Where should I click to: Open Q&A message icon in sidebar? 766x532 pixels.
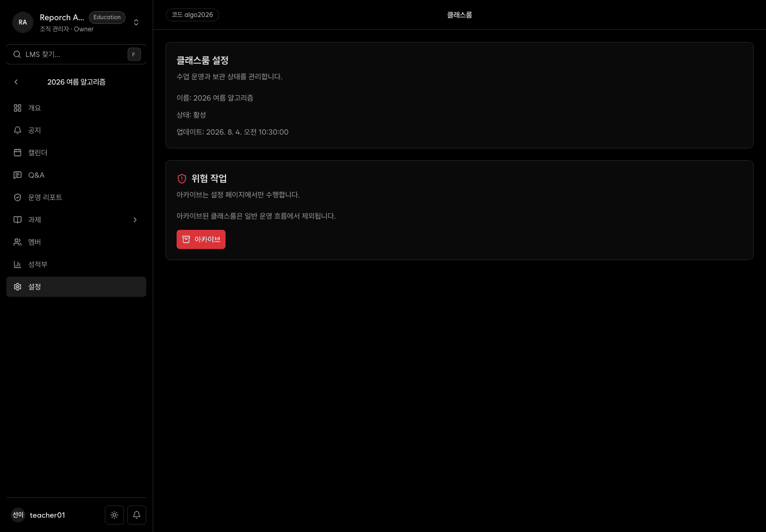(x=18, y=175)
